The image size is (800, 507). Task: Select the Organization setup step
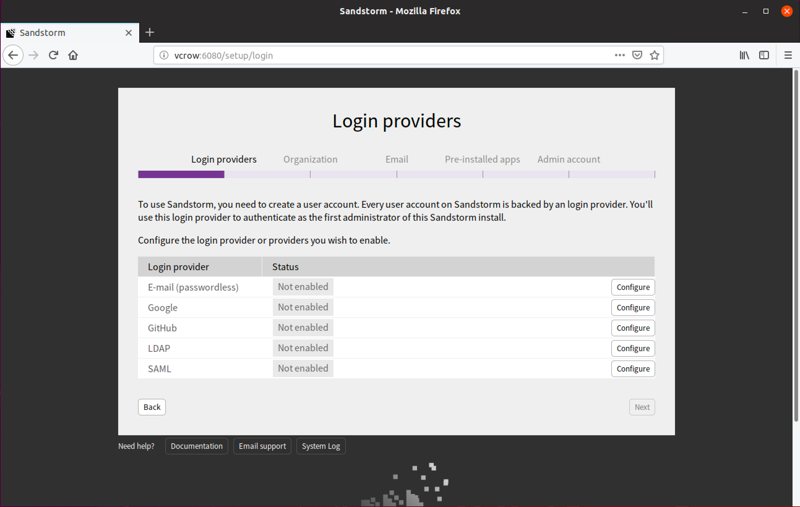pyautogui.click(x=310, y=159)
